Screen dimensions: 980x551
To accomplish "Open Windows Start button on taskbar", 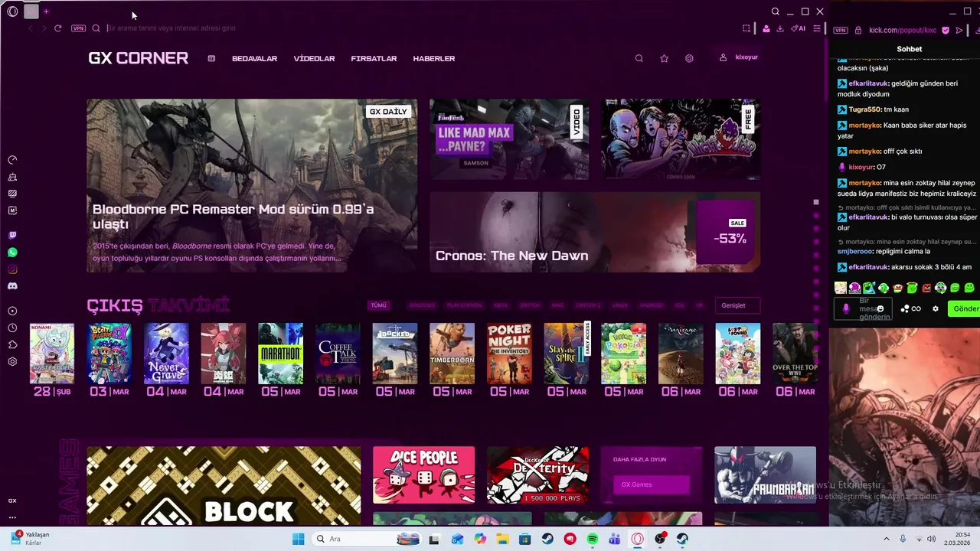I will (298, 539).
